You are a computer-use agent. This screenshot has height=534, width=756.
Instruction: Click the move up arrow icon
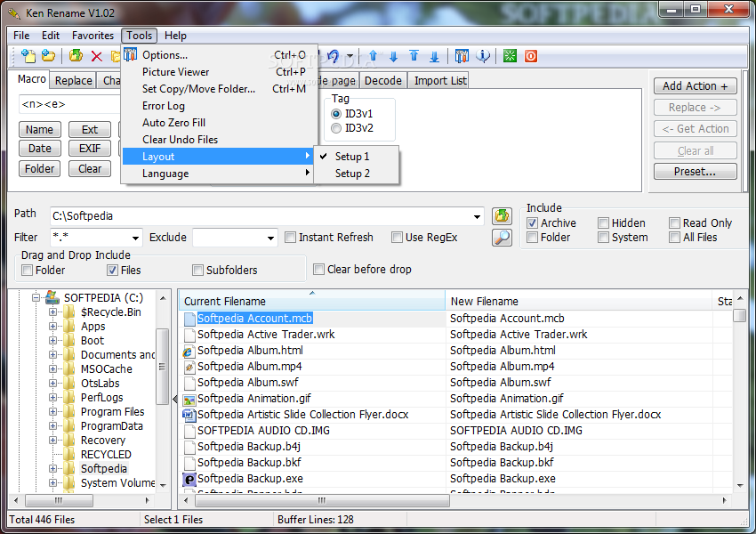coord(373,56)
